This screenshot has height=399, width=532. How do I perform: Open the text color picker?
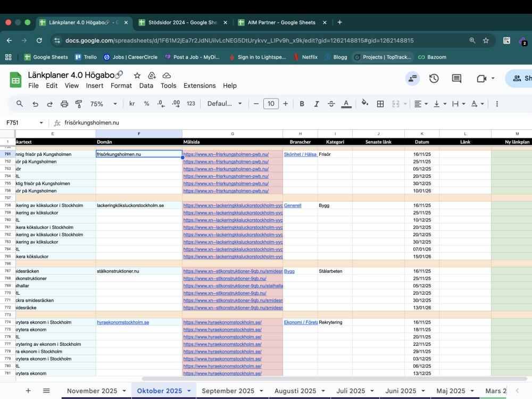pos(346,104)
